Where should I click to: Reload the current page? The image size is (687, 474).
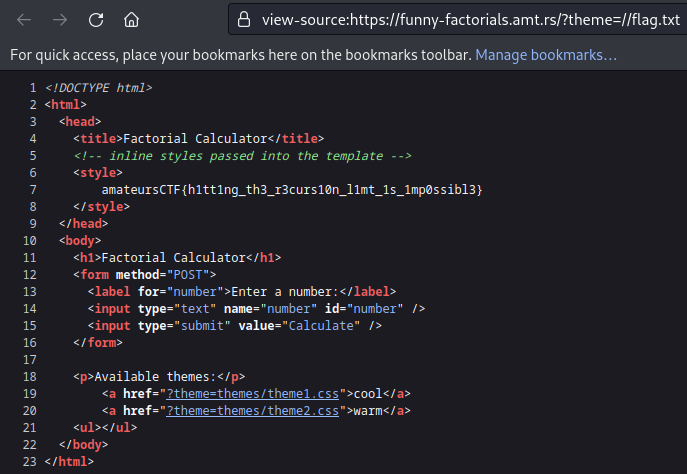click(96, 19)
